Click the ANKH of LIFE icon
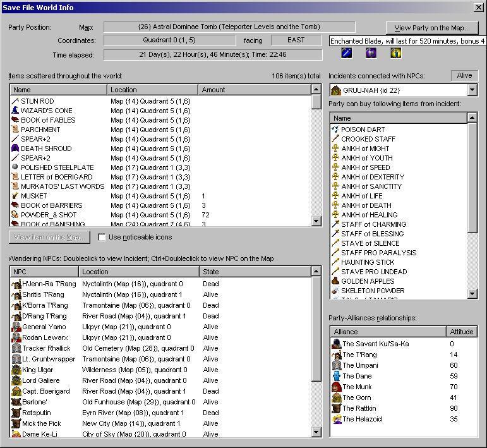 (x=335, y=196)
